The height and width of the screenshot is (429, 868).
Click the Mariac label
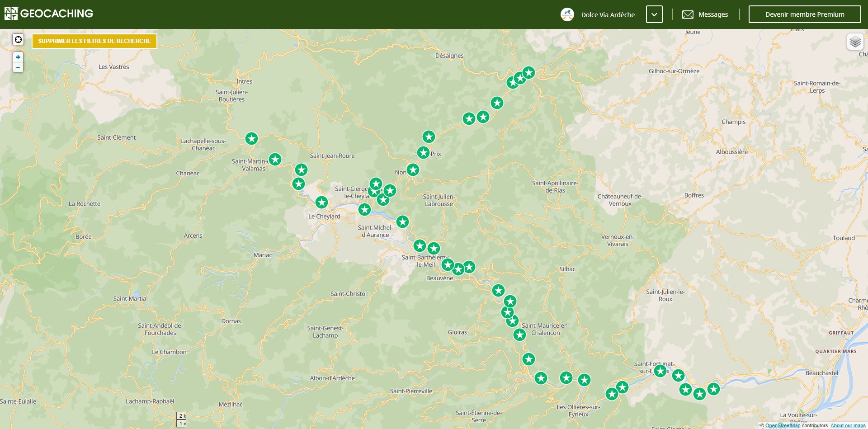[263, 255]
